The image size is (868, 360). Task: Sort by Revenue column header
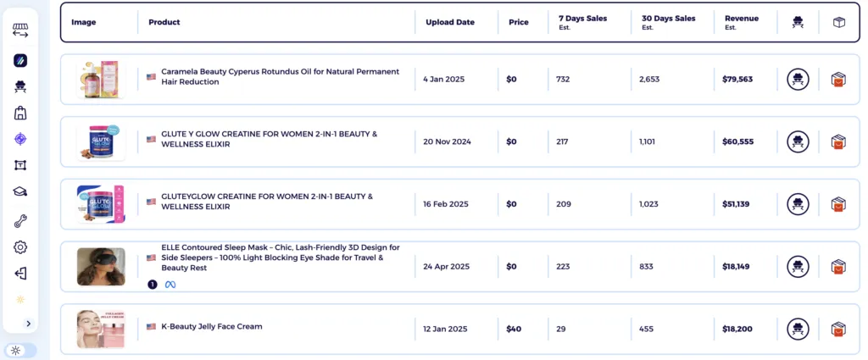point(741,18)
